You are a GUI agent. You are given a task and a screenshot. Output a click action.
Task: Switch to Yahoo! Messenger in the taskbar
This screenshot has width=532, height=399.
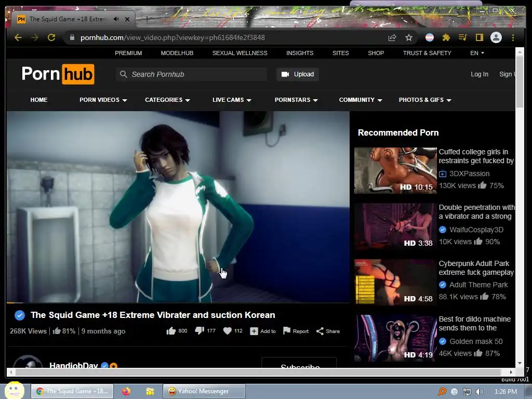point(204,391)
